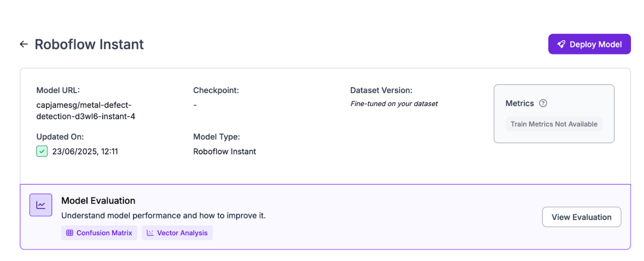Click the Model Evaluation heading
This screenshot has height=261, width=644.
click(x=98, y=201)
